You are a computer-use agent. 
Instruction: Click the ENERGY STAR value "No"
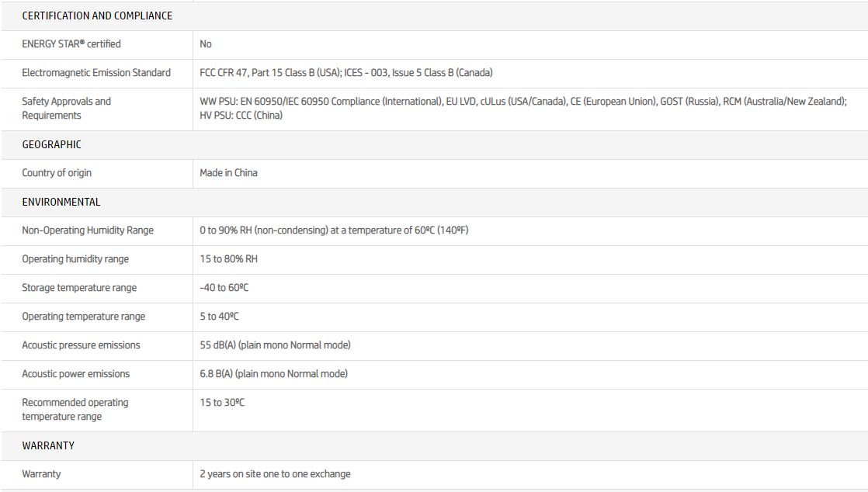206,44
